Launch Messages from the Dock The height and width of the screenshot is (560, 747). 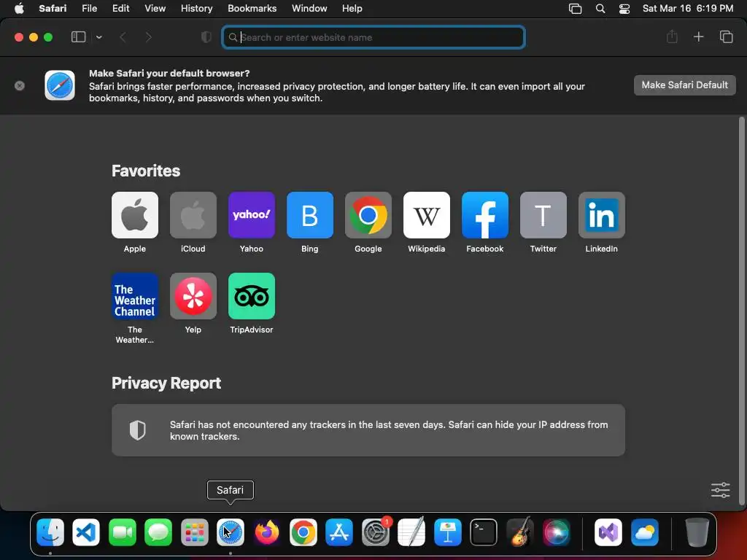tap(158, 532)
